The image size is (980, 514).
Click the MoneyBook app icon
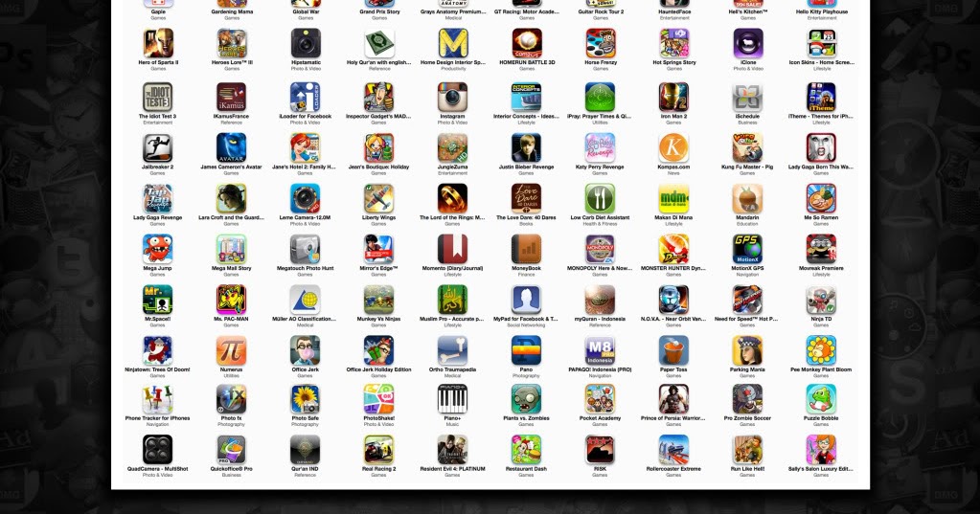(x=526, y=249)
